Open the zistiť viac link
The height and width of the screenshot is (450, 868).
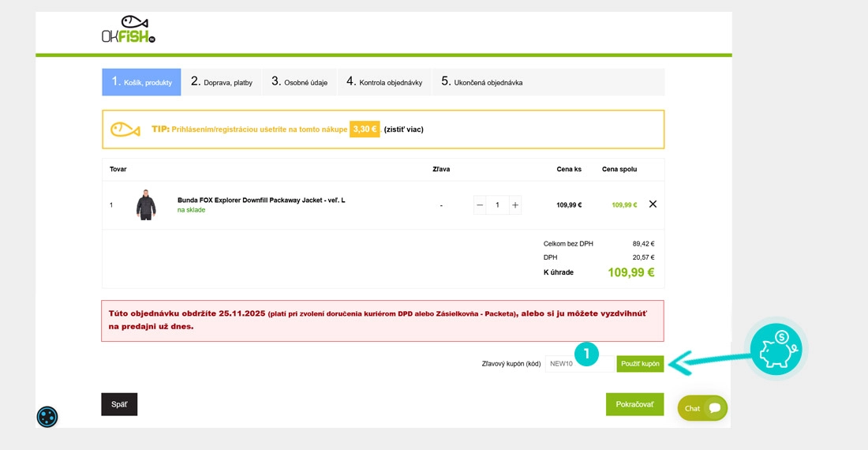403,129
